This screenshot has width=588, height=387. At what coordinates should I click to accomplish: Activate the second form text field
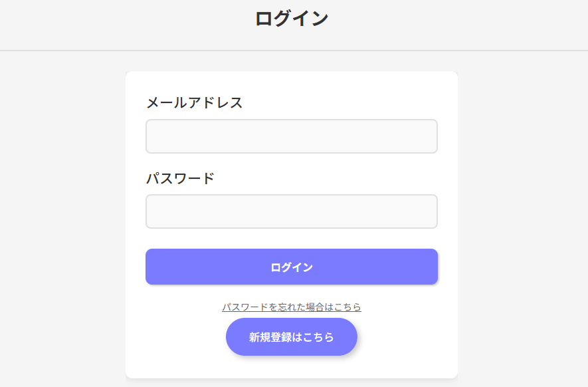click(x=291, y=211)
